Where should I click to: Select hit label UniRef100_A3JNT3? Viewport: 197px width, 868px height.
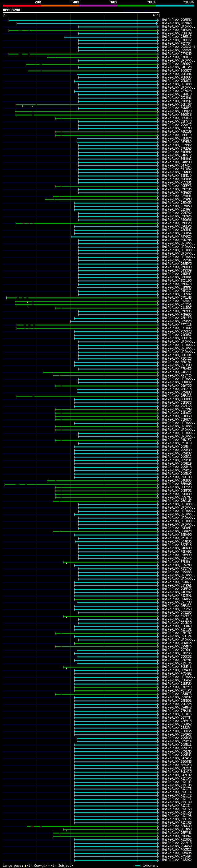177,694
